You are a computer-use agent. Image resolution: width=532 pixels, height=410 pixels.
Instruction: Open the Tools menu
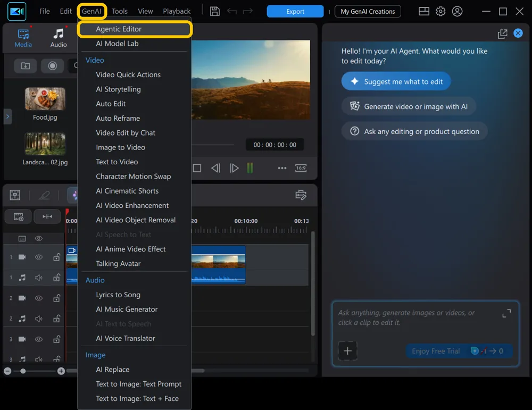(119, 11)
